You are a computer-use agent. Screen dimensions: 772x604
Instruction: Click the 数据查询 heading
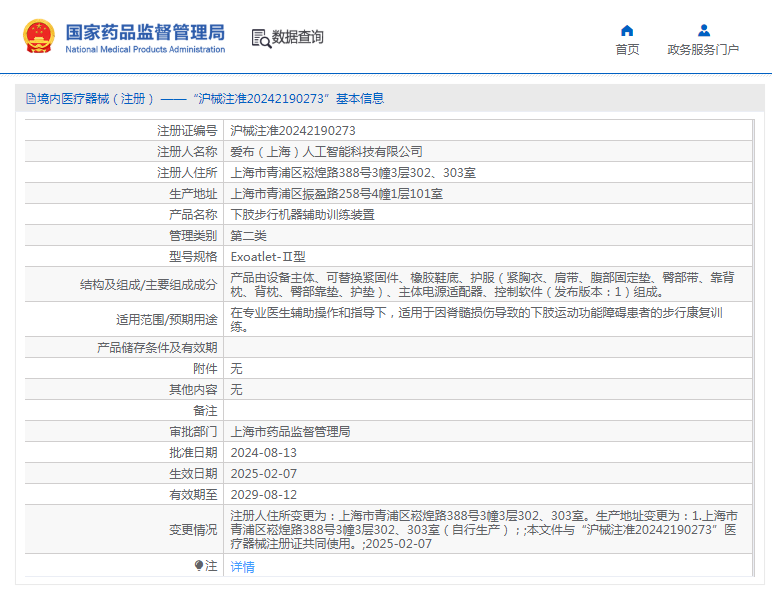tap(297, 37)
